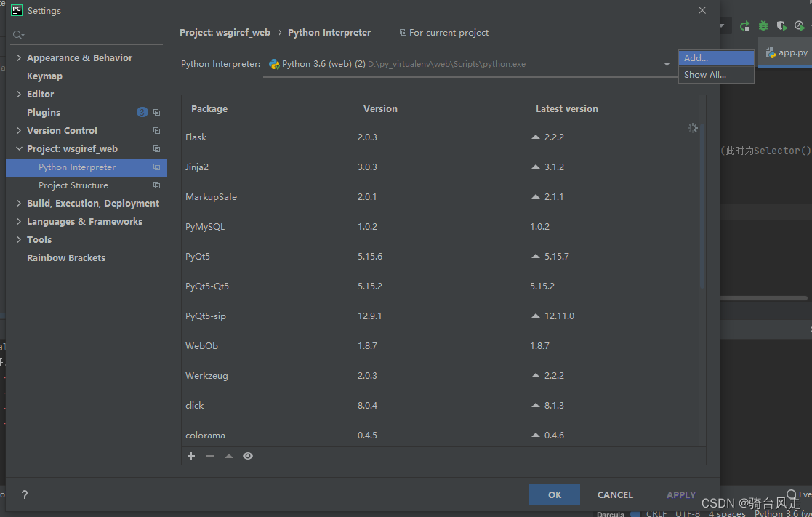Image resolution: width=812 pixels, height=517 pixels.
Task: Click the install package plus icon
Action: (191, 456)
